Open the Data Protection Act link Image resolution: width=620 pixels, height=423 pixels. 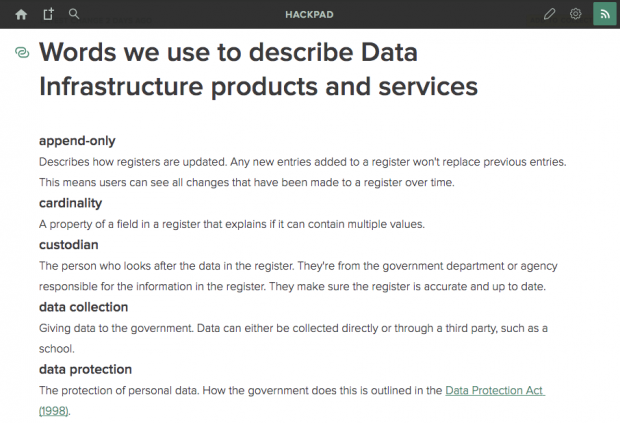pyautogui.click(x=495, y=390)
